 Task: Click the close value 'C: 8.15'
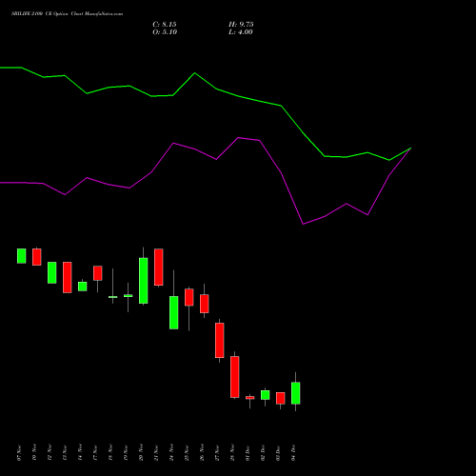click(165, 25)
